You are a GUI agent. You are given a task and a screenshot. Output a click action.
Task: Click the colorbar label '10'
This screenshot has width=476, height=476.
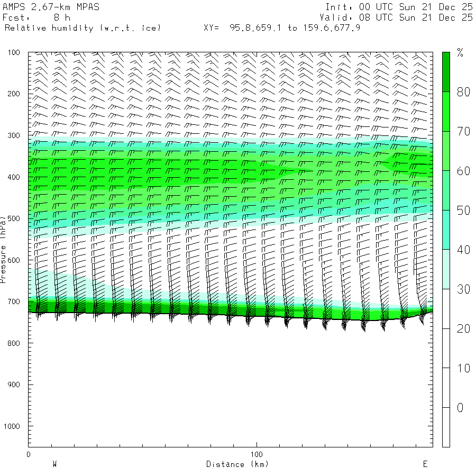463,368
